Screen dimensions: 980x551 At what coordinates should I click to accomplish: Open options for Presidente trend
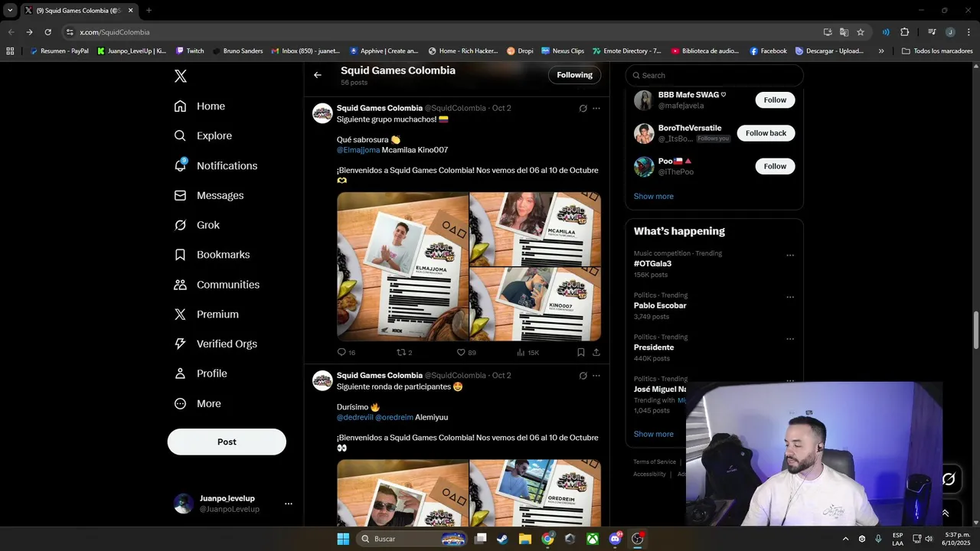click(x=790, y=339)
